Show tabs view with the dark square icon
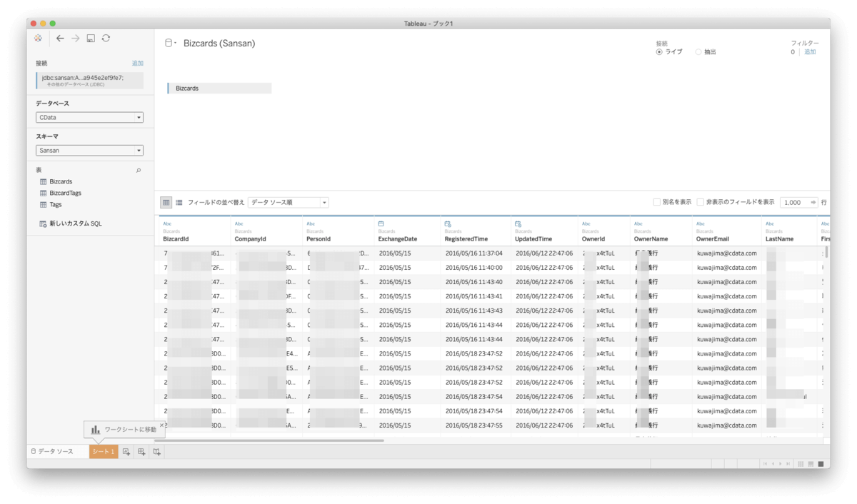857x504 pixels. pos(821,464)
